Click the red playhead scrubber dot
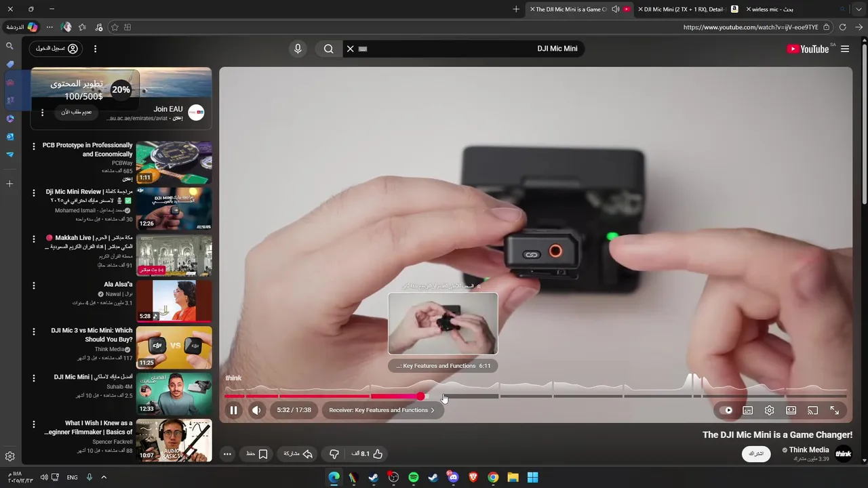 click(x=421, y=396)
